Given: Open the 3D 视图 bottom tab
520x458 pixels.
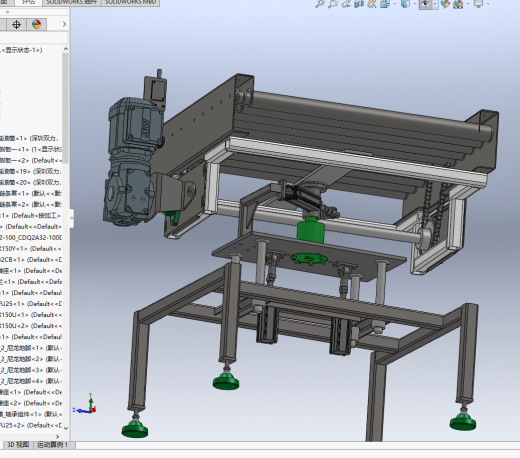Looking at the screenshot, I should pyautogui.click(x=18, y=445).
